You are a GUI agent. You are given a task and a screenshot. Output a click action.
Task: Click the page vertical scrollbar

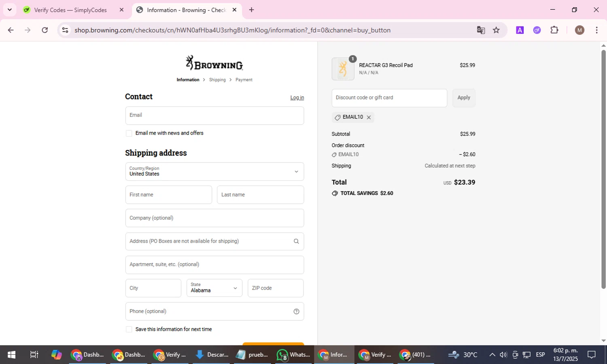[603, 169]
